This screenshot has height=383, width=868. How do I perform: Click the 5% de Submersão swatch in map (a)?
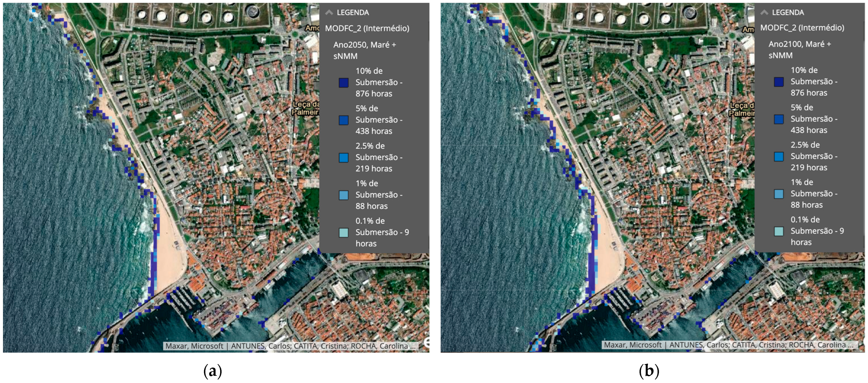(x=343, y=120)
